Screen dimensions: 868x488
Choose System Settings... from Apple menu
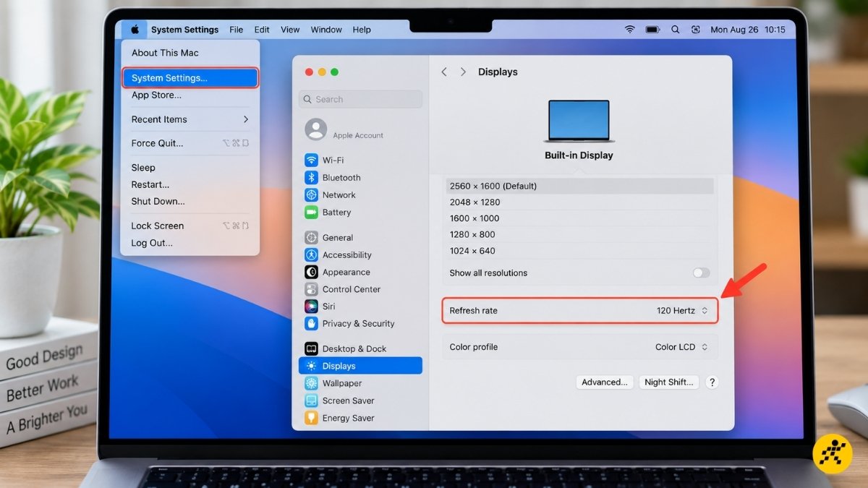point(190,78)
